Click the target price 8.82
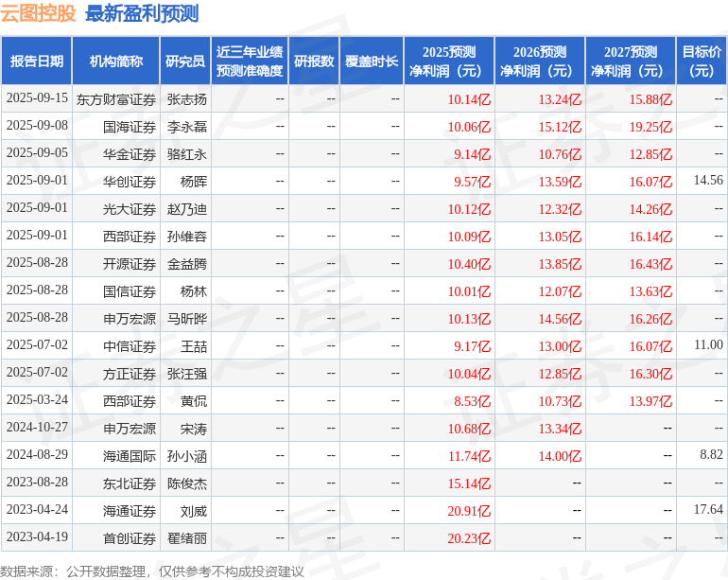Screen dimensions: 728x580 pyautogui.click(x=711, y=454)
